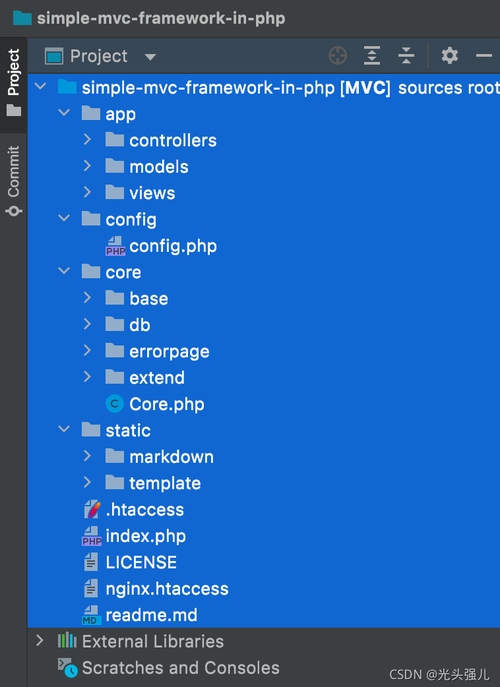The image size is (500, 687).
Task: Expand the extend folder chevron
Action: point(87,376)
